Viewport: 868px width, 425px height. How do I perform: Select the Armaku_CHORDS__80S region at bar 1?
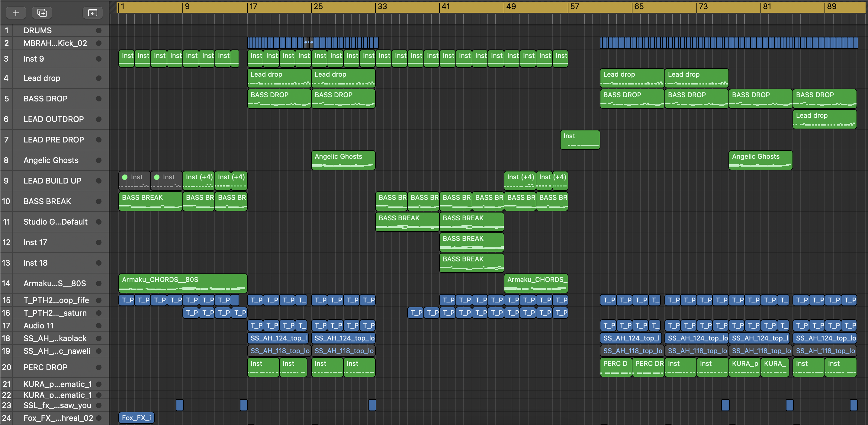[x=183, y=283]
